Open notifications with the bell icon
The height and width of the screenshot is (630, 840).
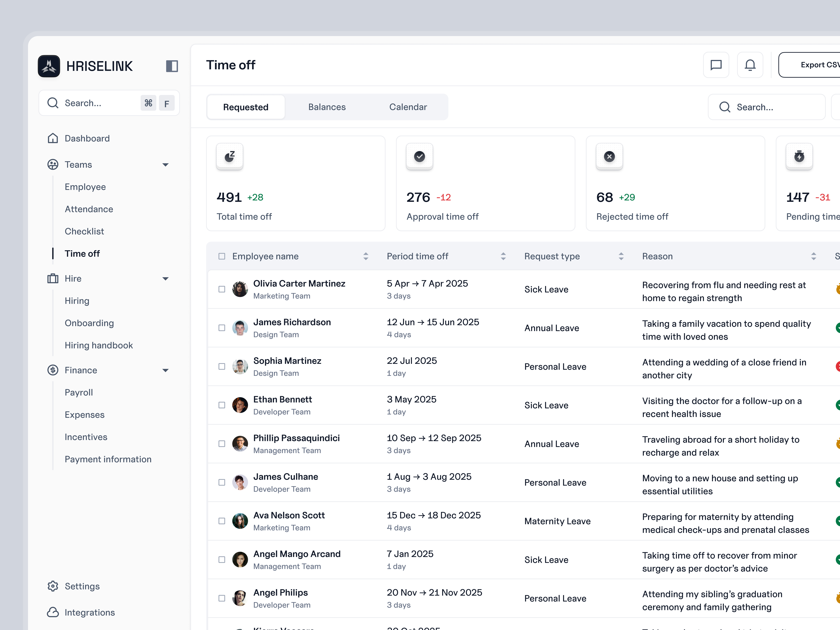point(750,65)
